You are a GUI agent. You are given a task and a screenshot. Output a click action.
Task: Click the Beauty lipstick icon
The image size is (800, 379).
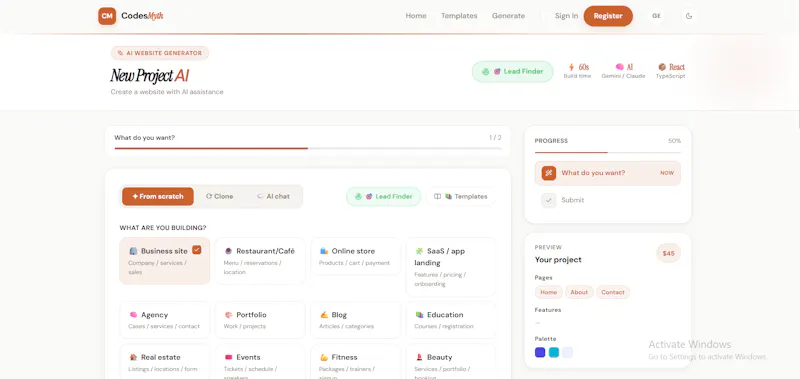click(x=419, y=357)
